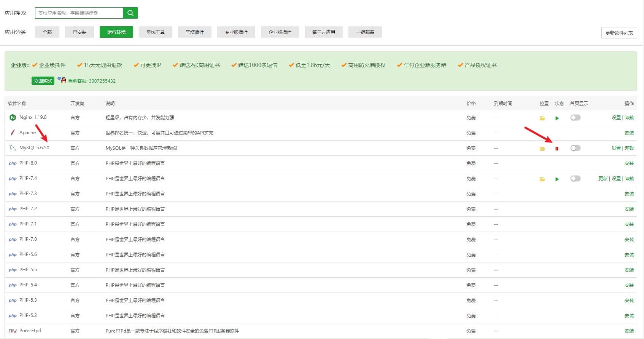Select the 已安装 category tab
Image resolution: width=644 pixels, height=339 pixels.
(x=80, y=32)
